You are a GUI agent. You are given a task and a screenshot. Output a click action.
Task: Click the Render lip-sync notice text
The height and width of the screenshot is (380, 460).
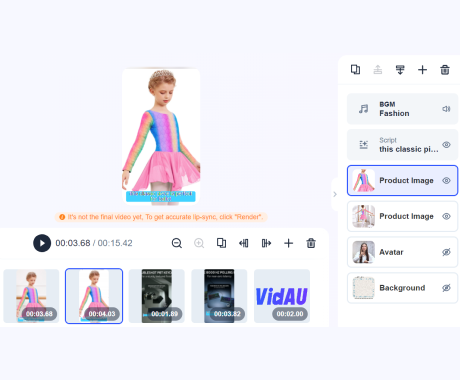click(x=161, y=217)
